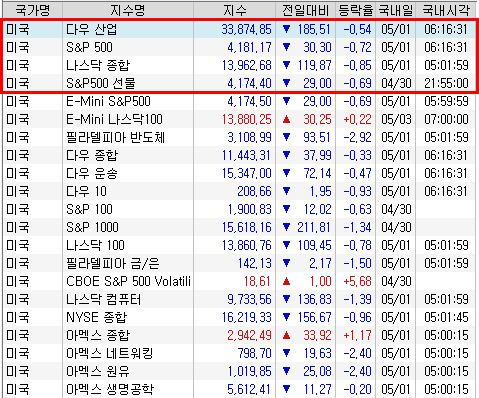
Task: Select the 다우 산업 index row
Action: [239, 29]
